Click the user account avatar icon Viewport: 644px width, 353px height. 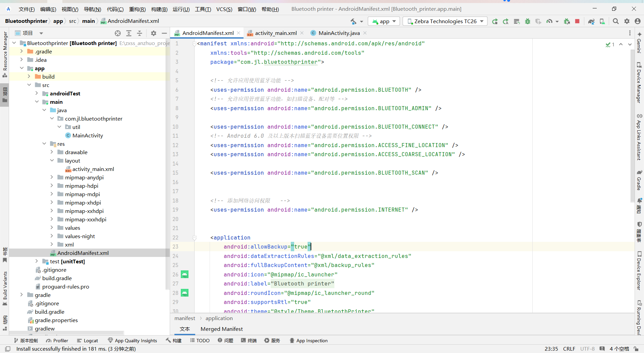click(638, 21)
